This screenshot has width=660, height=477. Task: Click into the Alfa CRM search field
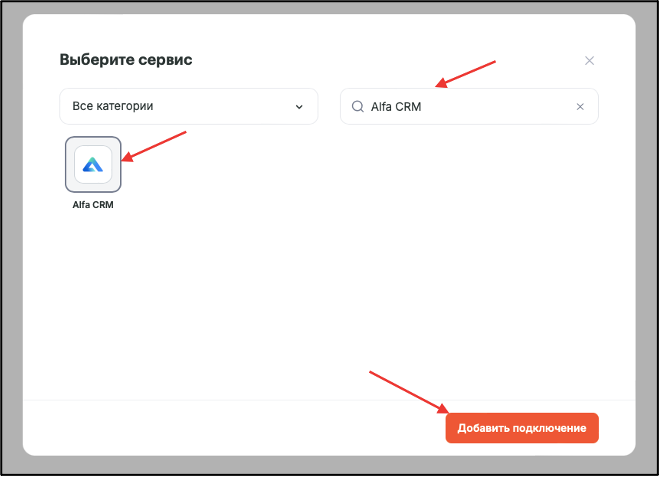click(469, 107)
